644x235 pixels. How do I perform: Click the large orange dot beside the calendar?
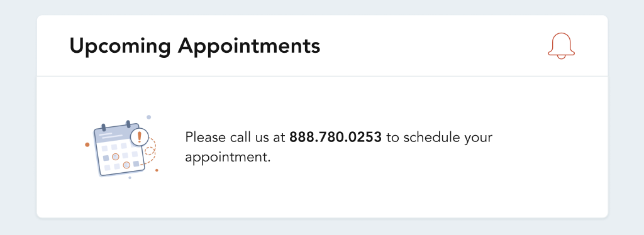(87, 145)
